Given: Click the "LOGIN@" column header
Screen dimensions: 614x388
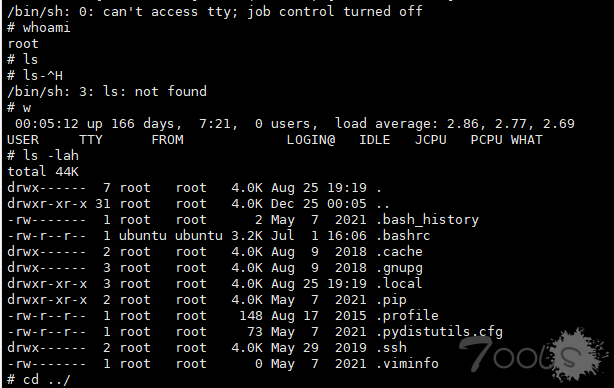Looking at the screenshot, I should 311,140.
